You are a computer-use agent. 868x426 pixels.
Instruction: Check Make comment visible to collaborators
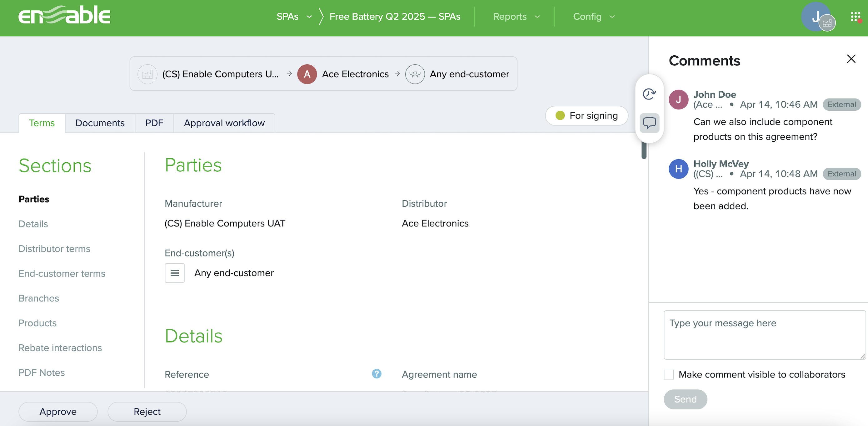coord(669,374)
